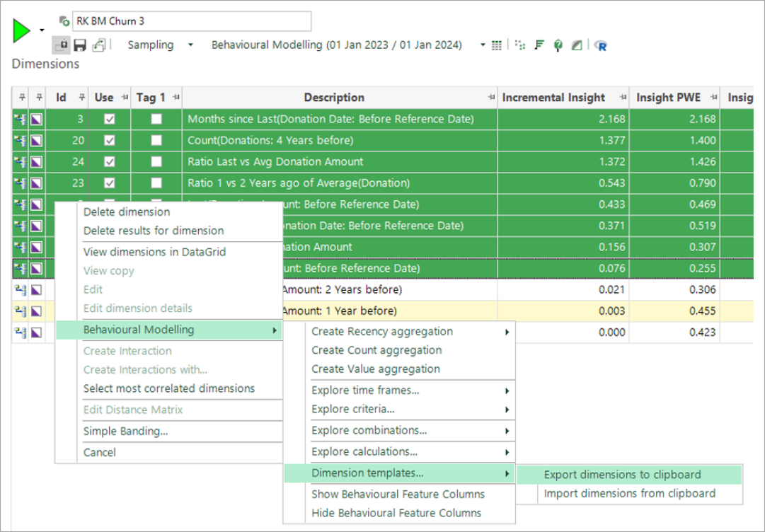Viewport: 765px width, 532px height.
Task: Click the decision tree icon in toolbar
Action: (x=558, y=45)
